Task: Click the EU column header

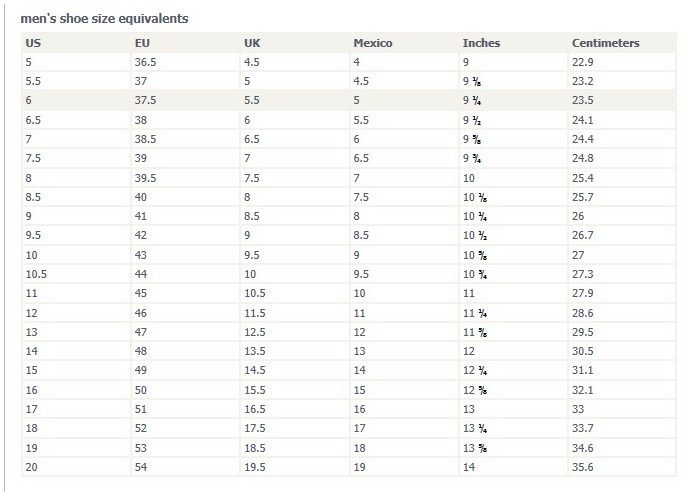Action: click(x=142, y=43)
